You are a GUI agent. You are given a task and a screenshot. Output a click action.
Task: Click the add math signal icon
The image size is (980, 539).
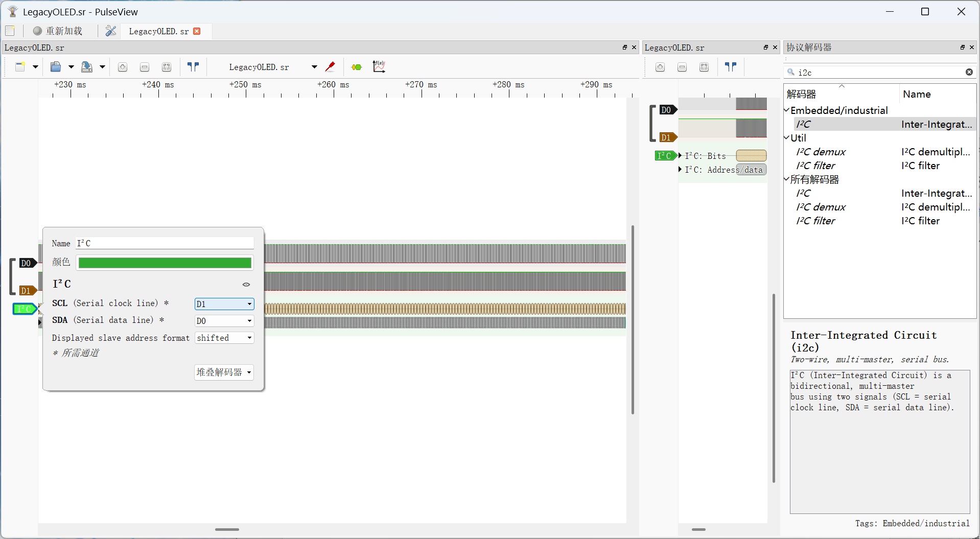coord(379,67)
